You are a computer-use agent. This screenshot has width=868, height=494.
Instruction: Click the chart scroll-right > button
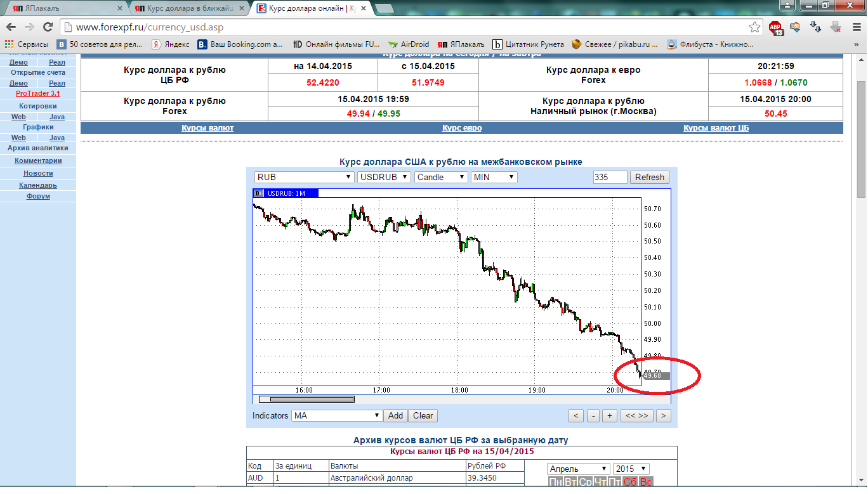pyautogui.click(x=663, y=416)
